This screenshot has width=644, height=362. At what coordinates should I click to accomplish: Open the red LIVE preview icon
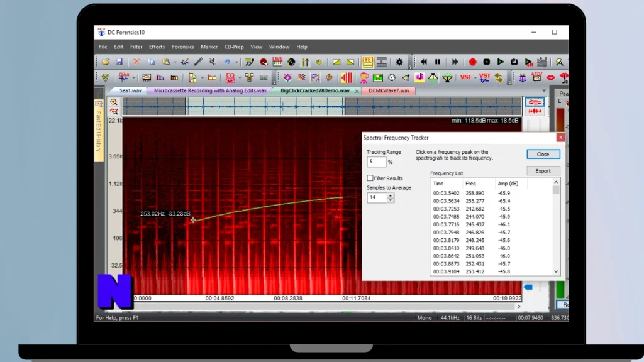coord(277,62)
